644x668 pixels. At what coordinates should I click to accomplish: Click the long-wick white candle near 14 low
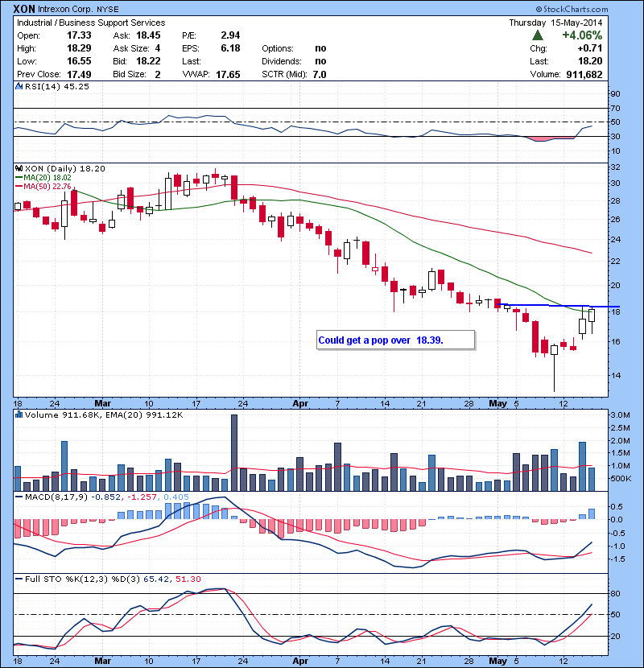click(x=554, y=368)
